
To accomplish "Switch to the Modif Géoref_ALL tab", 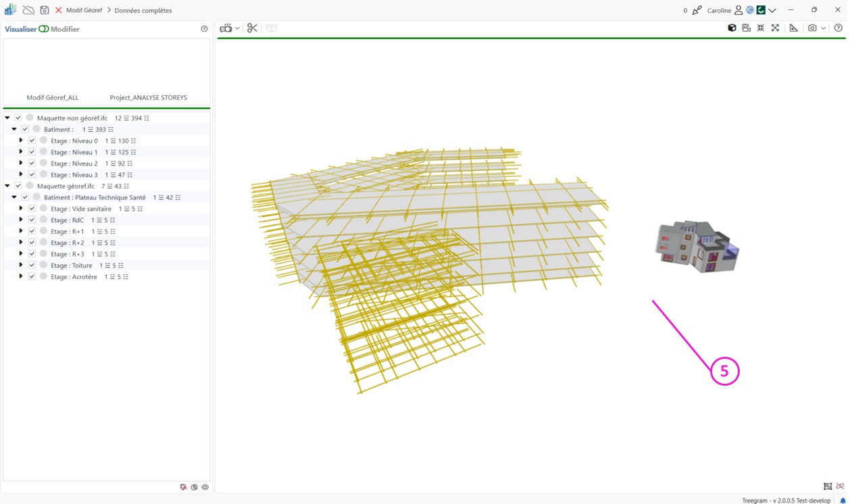I will click(53, 97).
